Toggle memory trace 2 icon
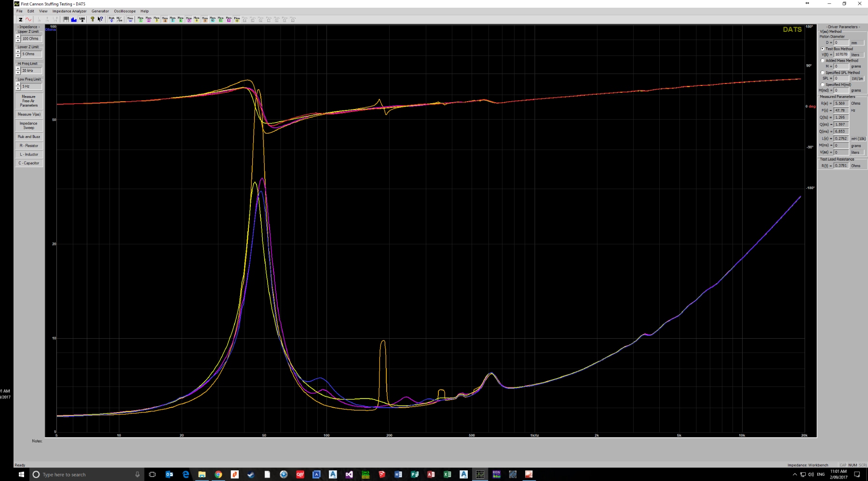Viewport: 868px width, 481px height. click(149, 19)
